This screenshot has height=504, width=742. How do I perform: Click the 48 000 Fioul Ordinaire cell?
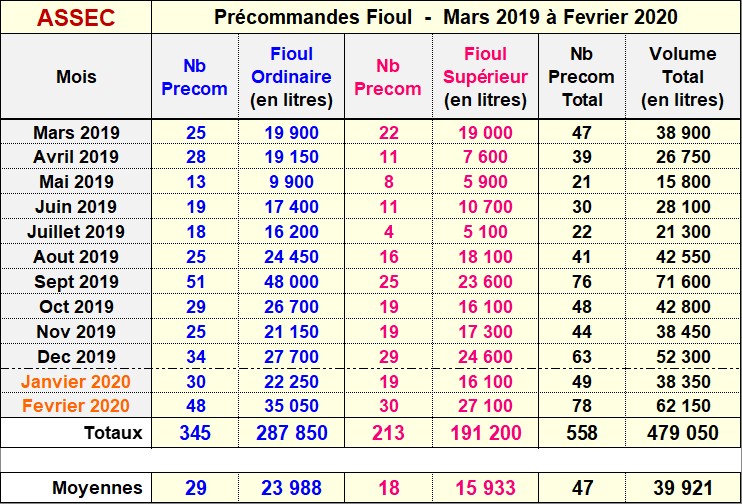[x=291, y=282]
